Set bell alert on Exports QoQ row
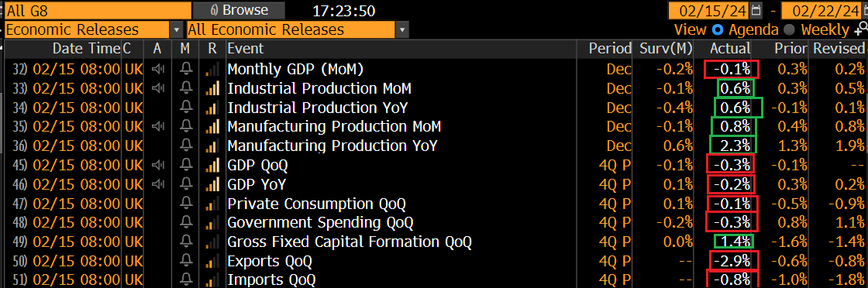This screenshot has width=868, height=288. (x=187, y=260)
